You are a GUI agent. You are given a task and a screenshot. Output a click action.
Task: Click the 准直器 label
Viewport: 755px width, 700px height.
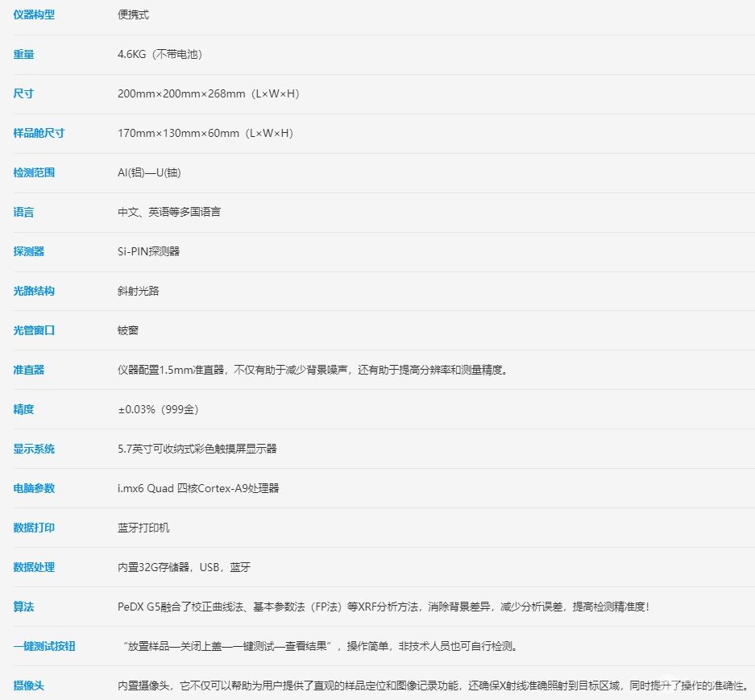coord(29,371)
